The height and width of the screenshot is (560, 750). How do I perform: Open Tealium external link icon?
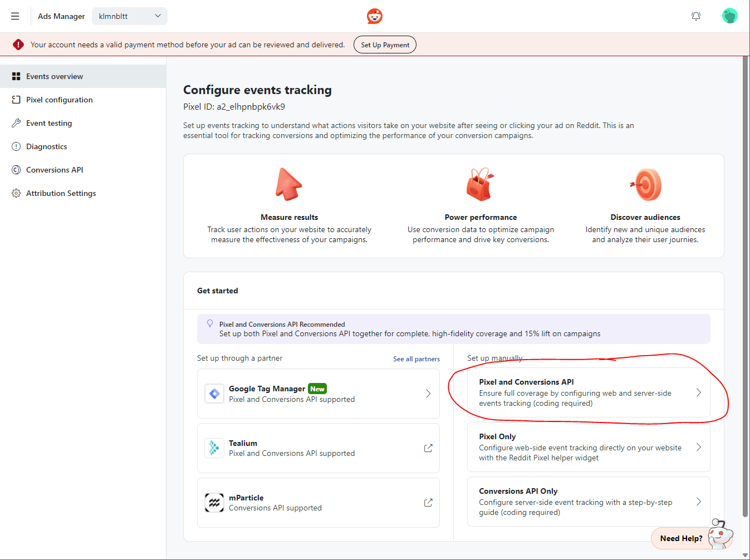pos(428,448)
